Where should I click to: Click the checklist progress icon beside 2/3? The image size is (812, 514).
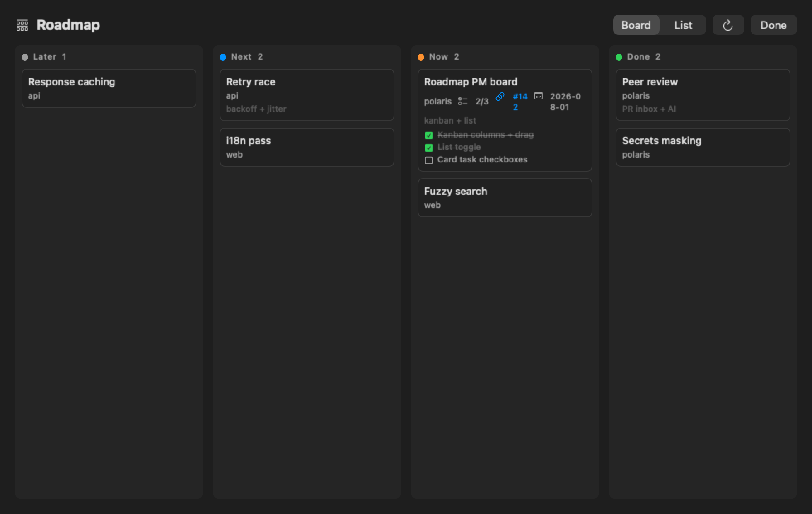tap(463, 101)
